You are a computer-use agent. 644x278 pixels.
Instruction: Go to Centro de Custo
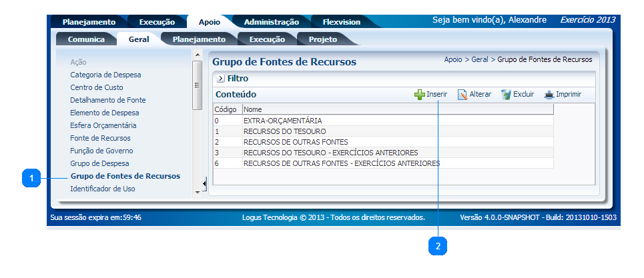pyautogui.click(x=97, y=87)
